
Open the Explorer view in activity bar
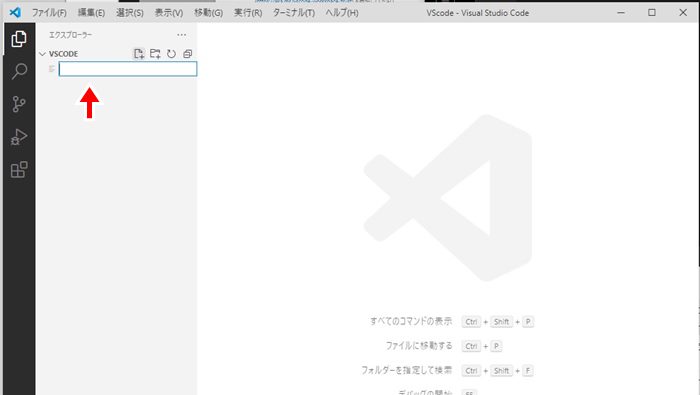pyautogui.click(x=19, y=39)
